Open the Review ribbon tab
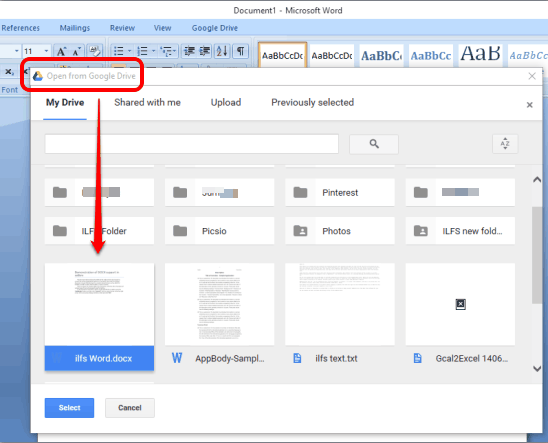This screenshot has height=443, width=548. [x=122, y=28]
